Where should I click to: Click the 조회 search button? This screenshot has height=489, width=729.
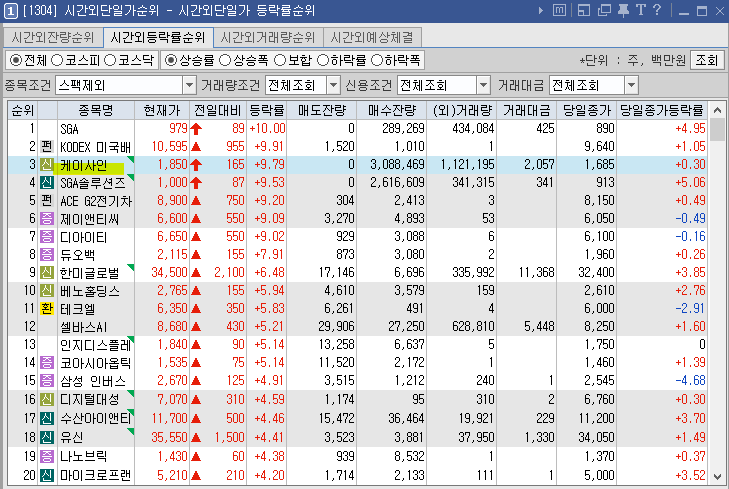(x=707, y=60)
